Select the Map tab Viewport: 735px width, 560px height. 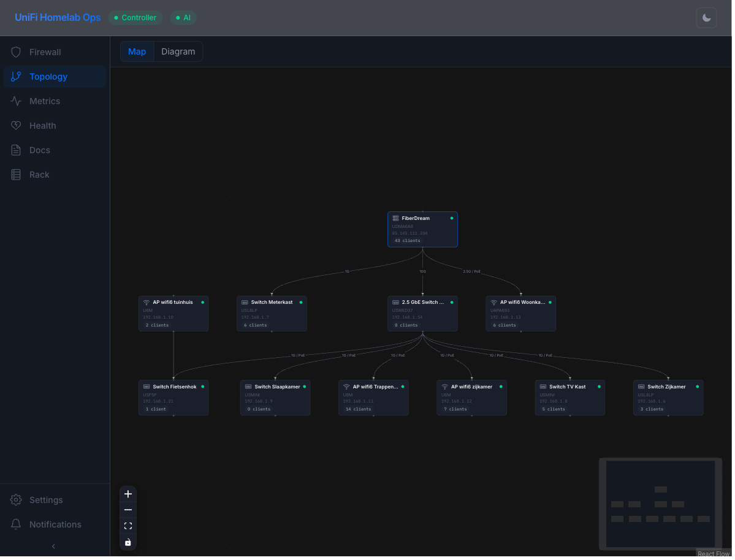(x=137, y=51)
